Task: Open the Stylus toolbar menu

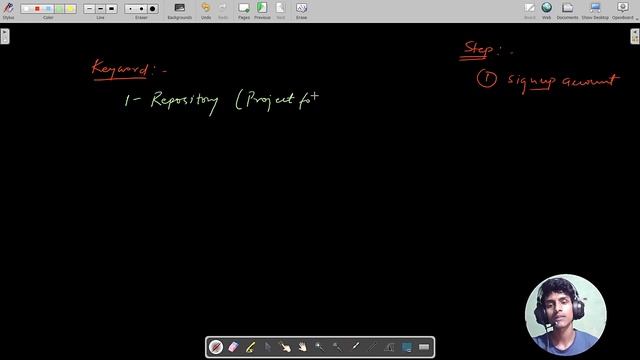Action: tap(8, 10)
